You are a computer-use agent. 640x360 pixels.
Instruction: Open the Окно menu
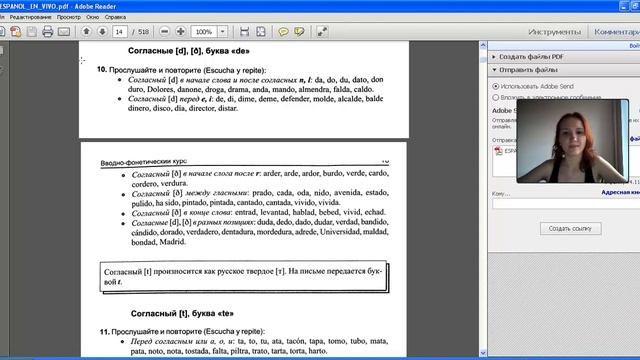pos(93,17)
